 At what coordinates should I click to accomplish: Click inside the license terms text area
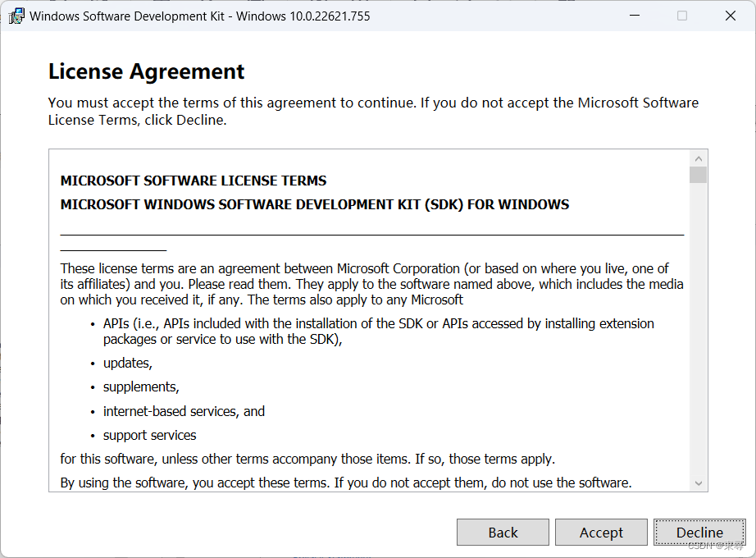(369, 320)
